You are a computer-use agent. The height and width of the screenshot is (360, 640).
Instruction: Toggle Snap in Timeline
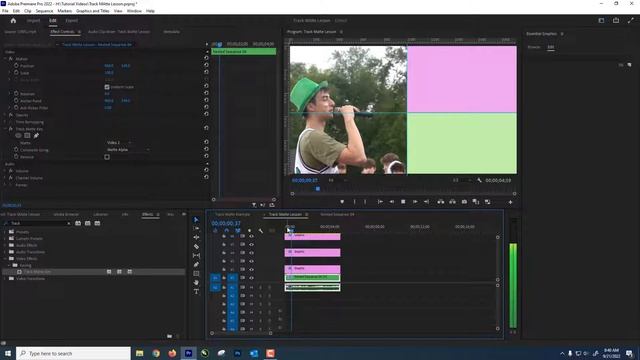(227, 231)
